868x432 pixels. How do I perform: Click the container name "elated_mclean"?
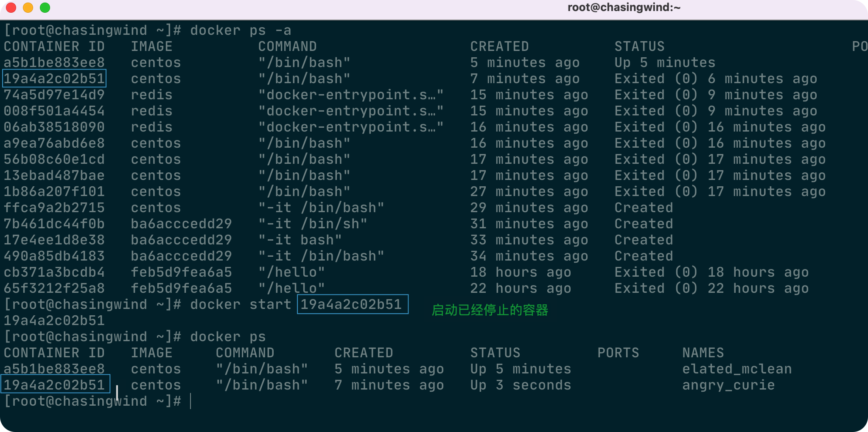click(x=737, y=369)
